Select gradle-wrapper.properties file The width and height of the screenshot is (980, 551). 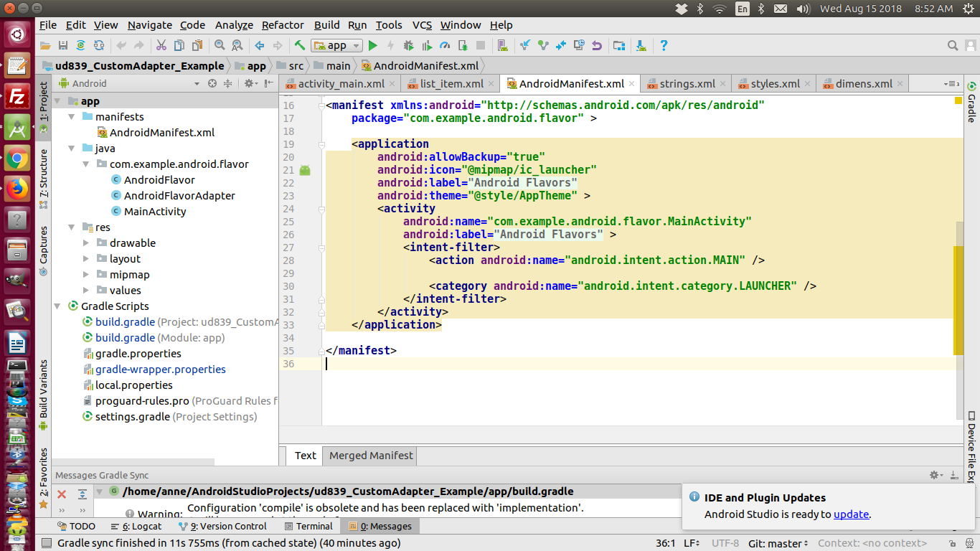(160, 369)
